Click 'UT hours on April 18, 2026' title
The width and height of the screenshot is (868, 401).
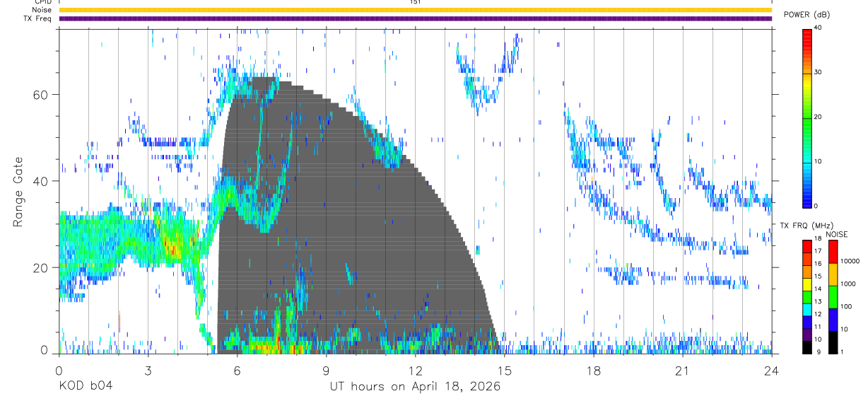[415, 386]
